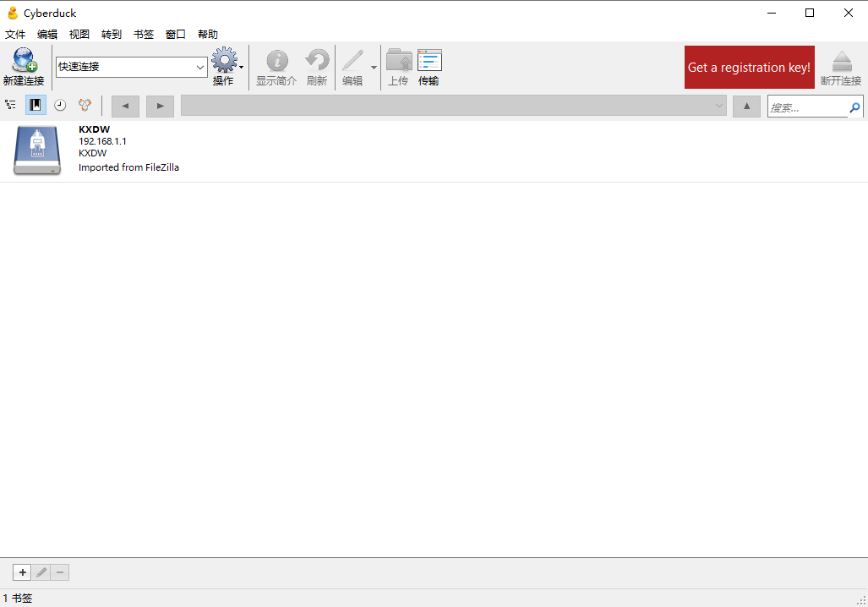Go up to parent folder arrow
The width and height of the screenshot is (868, 607).
pos(747,106)
